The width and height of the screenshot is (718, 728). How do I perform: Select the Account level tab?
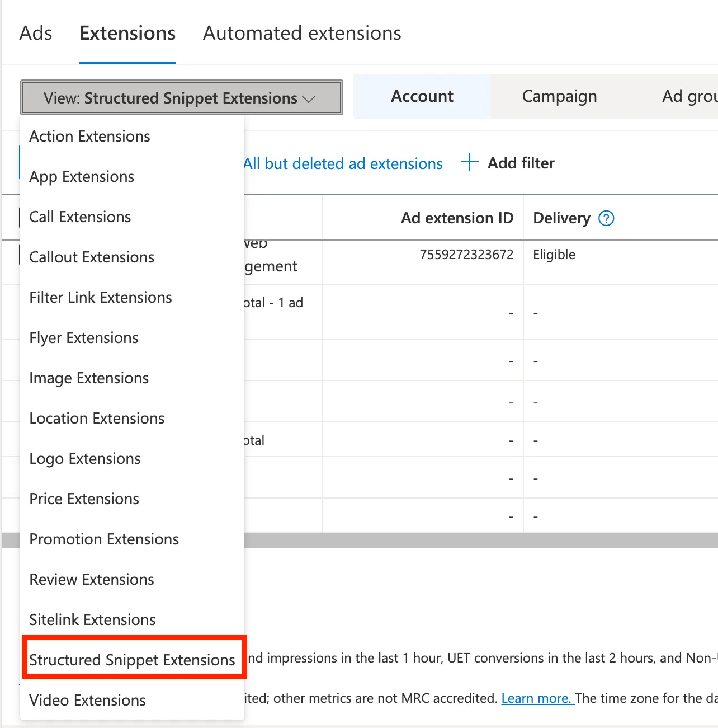[422, 96]
